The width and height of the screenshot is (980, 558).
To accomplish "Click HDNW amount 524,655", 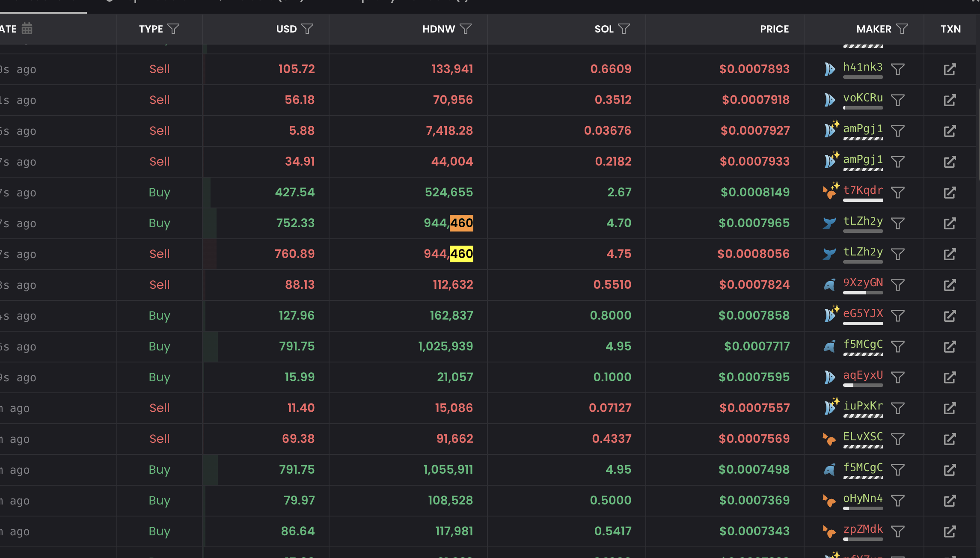I will click(x=449, y=192).
